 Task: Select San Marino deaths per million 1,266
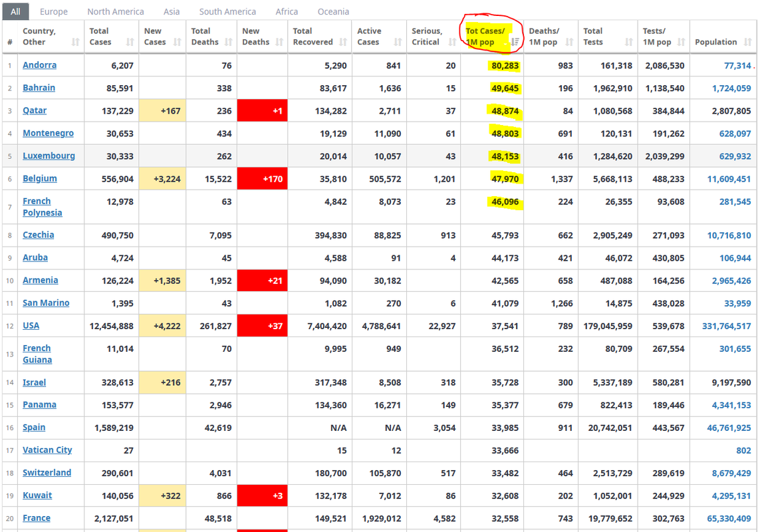point(551,303)
